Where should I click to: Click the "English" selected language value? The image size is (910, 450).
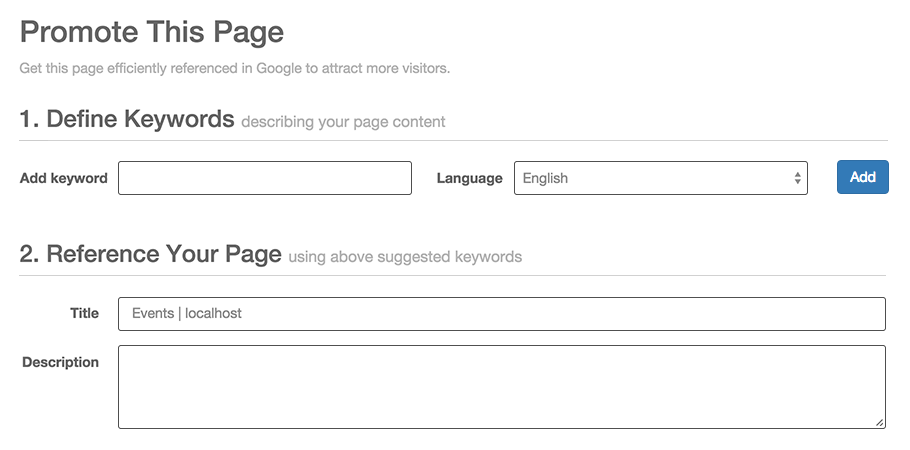pyautogui.click(x=545, y=178)
